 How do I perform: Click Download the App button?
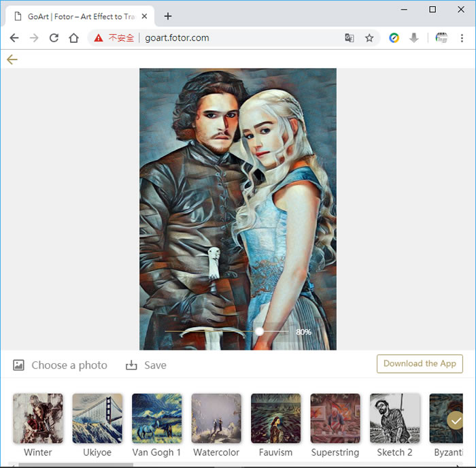point(420,363)
